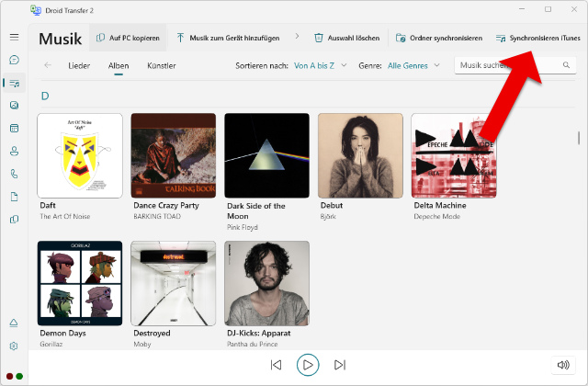Image resolution: width=588 pixels, height=386 pixels.
Task: Open Calendar section in sidebar
Action: [x=15, y=129]
